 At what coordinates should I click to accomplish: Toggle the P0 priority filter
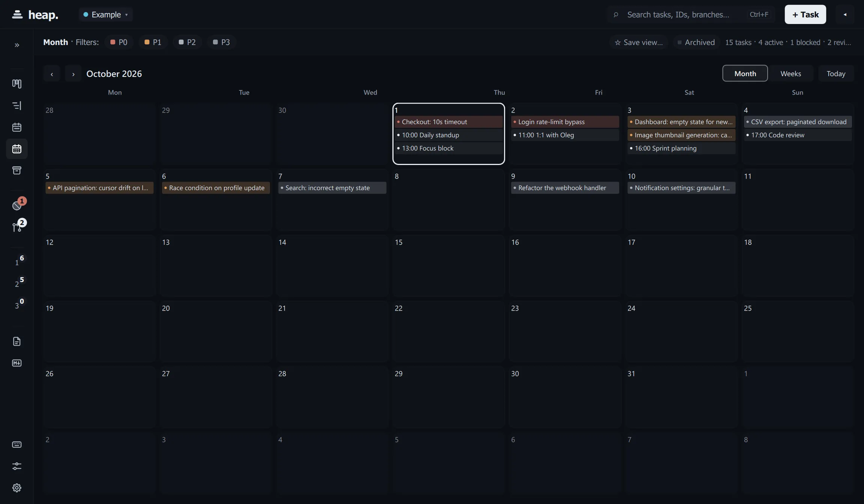118,42
